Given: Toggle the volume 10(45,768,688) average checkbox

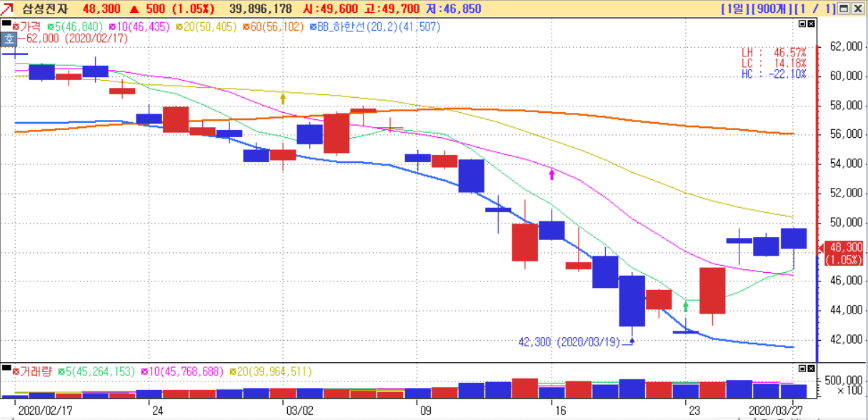Looking at the screenshot, I should tap(144, 371).
